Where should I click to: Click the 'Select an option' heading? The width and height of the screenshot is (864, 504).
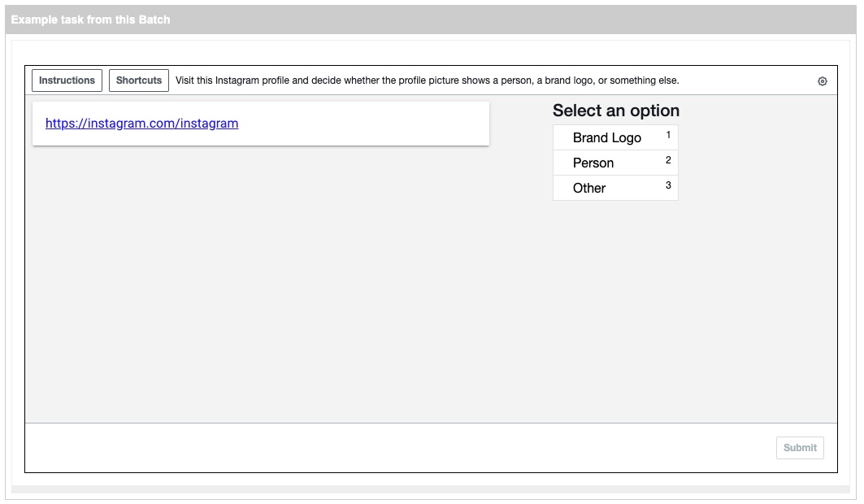tap(616, 111)
